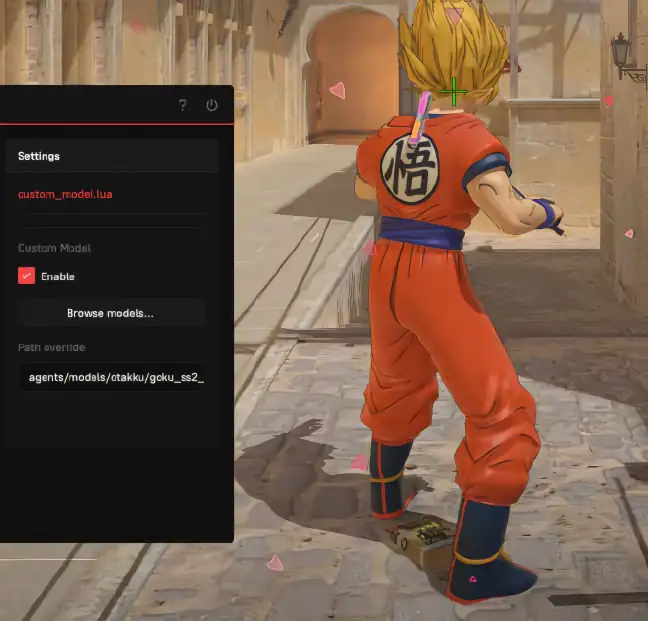The width and height of the screenshot is (648, 621).
Task: Click the Enable label text
Action: [58, 276]
